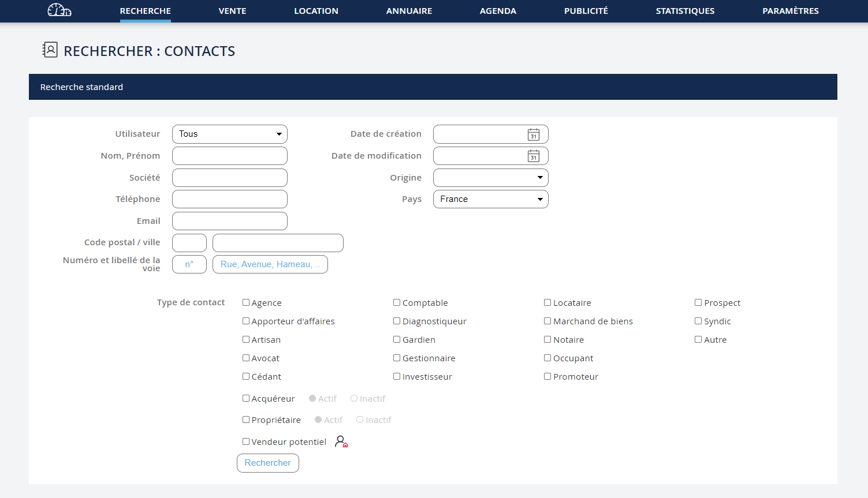The image size is (868, 498).
Task: Go to the VENTE menu
Action: tap(232, 11)
